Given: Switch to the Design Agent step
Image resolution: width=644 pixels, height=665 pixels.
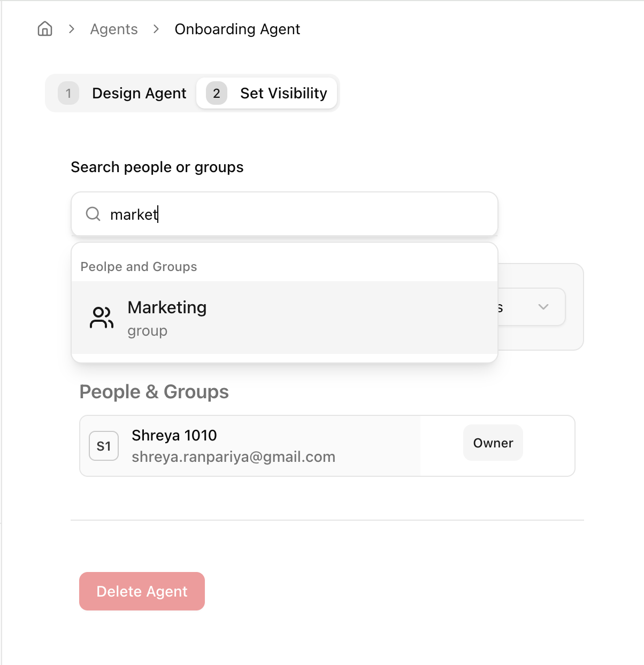Looking at the screenshot, I should tap(139, 94).
